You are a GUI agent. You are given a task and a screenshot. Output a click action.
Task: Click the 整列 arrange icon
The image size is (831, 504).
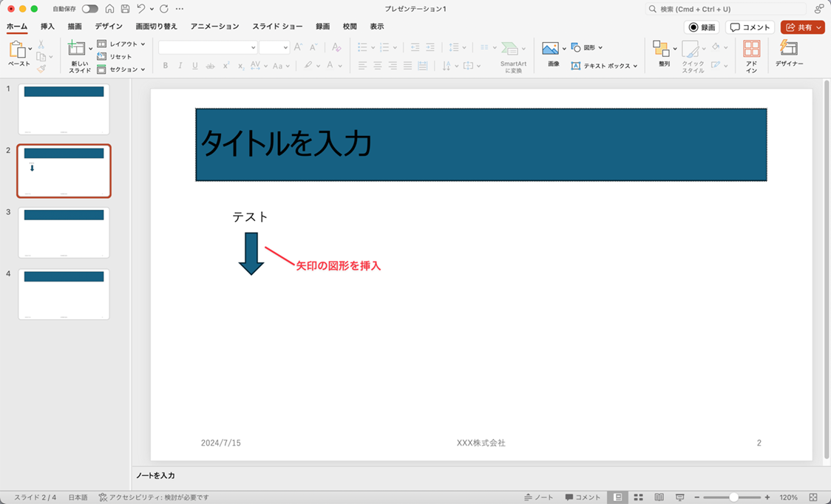click(x=662, y=48)
